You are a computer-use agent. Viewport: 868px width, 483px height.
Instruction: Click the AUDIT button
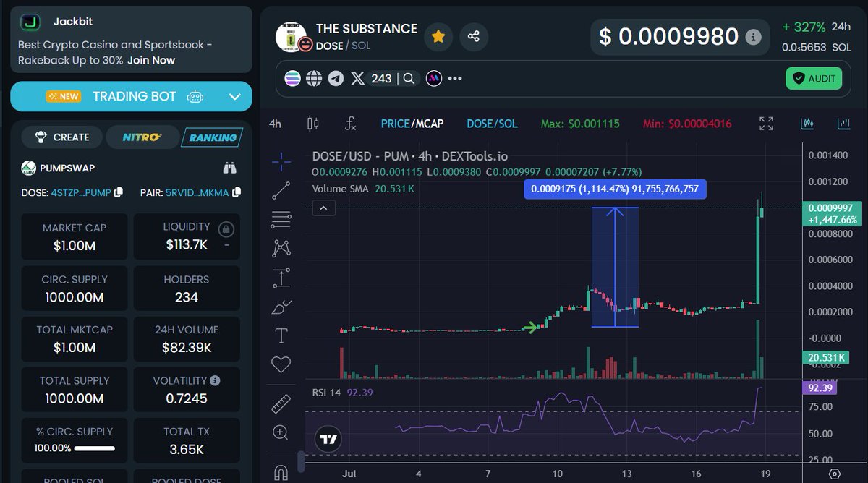(814, 78)
